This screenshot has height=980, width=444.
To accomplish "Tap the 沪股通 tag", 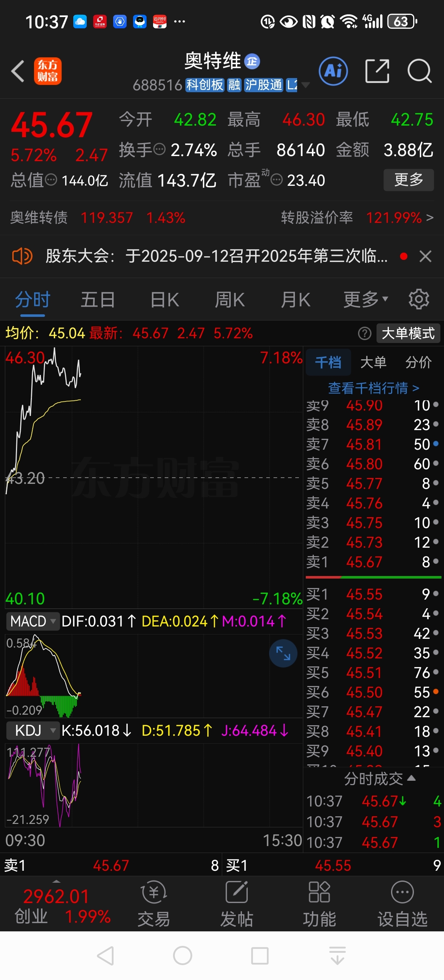I will [x=263, y=85].
